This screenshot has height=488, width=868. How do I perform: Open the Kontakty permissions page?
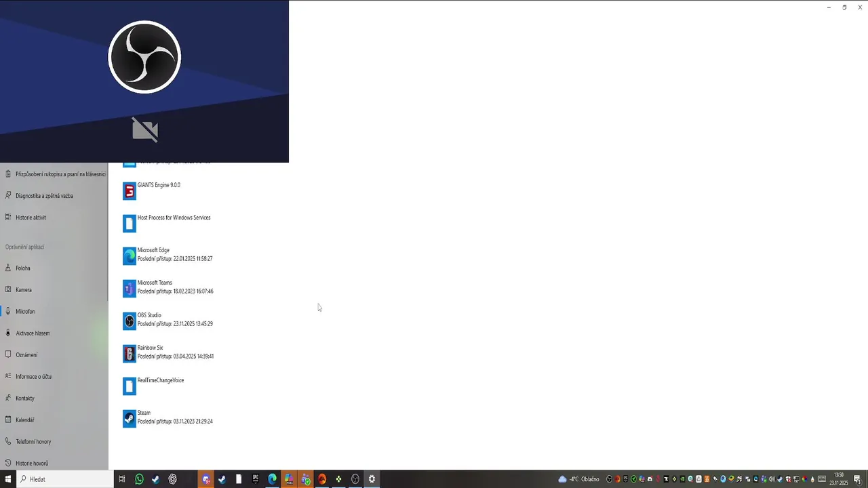click(x=54, y=398)
